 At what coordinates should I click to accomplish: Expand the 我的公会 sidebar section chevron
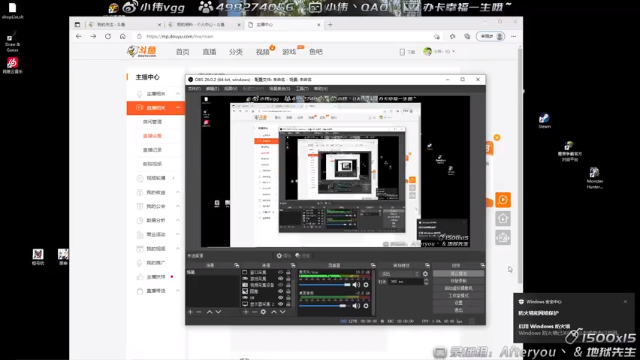coord(178,206)
